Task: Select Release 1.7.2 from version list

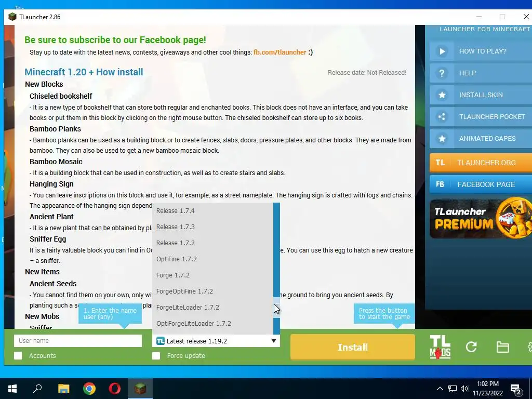Action: [x=212, y=243]
